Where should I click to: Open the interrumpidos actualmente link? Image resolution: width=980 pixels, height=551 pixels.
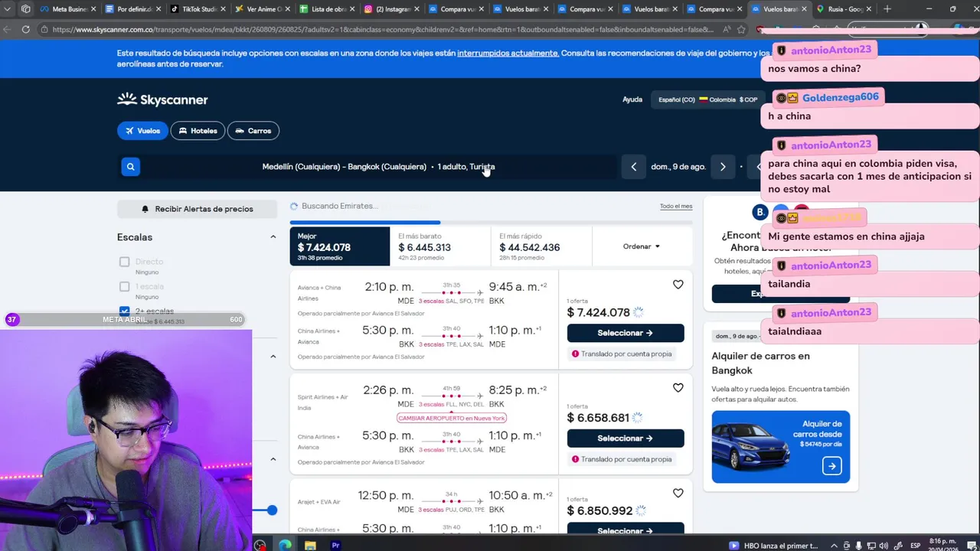[508, 54]
